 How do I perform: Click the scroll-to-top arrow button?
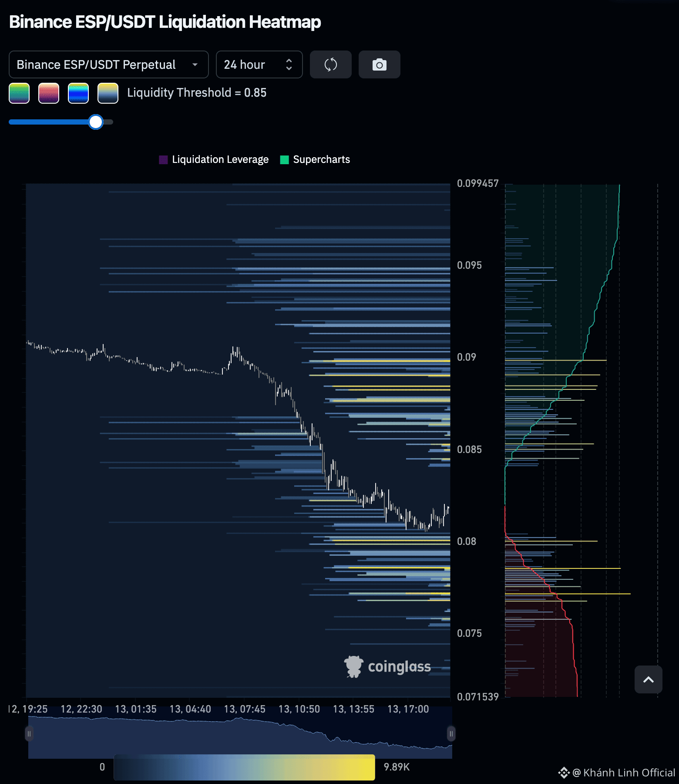click(x=649, y=679)
